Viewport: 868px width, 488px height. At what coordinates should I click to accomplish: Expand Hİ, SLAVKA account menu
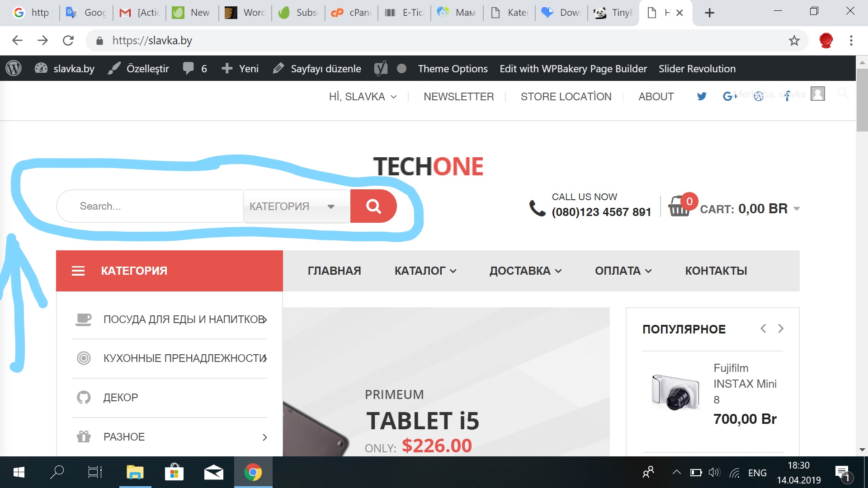coord(363,97)
